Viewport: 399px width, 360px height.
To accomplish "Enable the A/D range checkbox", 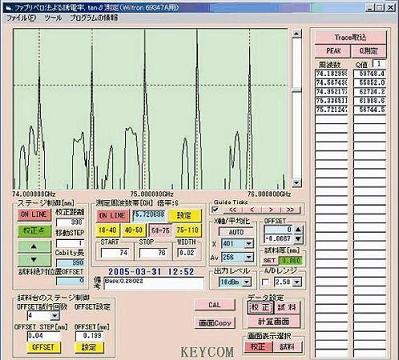I will [x=266, y=282].
